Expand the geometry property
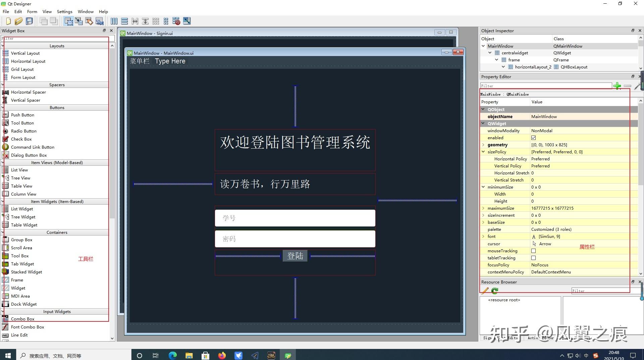Image resolution: width=644 pixels, height=360 pixels. 483,145
